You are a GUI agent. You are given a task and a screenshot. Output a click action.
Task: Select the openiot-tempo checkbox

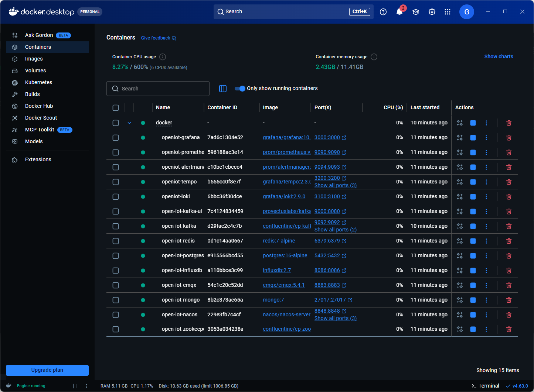click(x=116, y=182)
